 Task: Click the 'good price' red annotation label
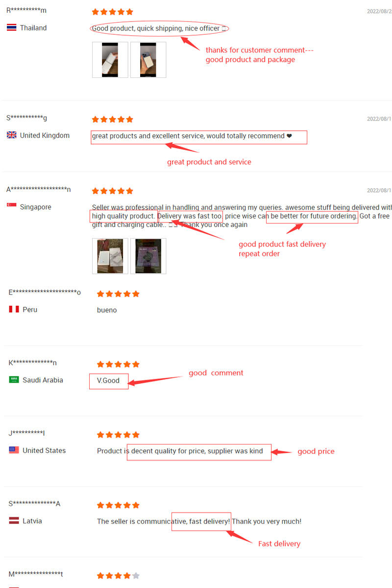[x=316, y=451]
